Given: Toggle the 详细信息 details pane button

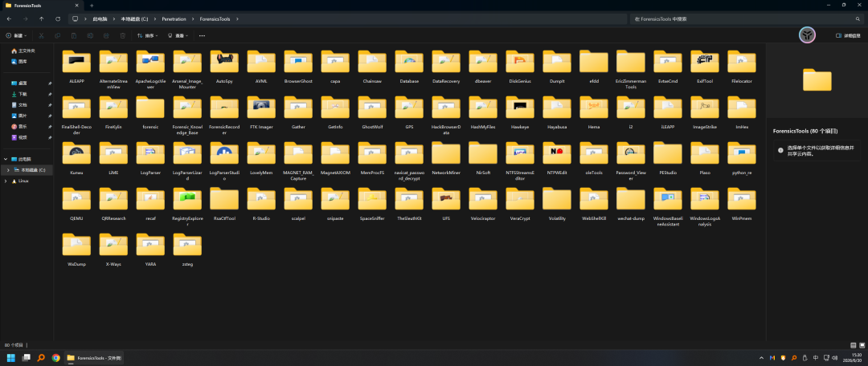Looking at the screenshot, I should point(848,35).
